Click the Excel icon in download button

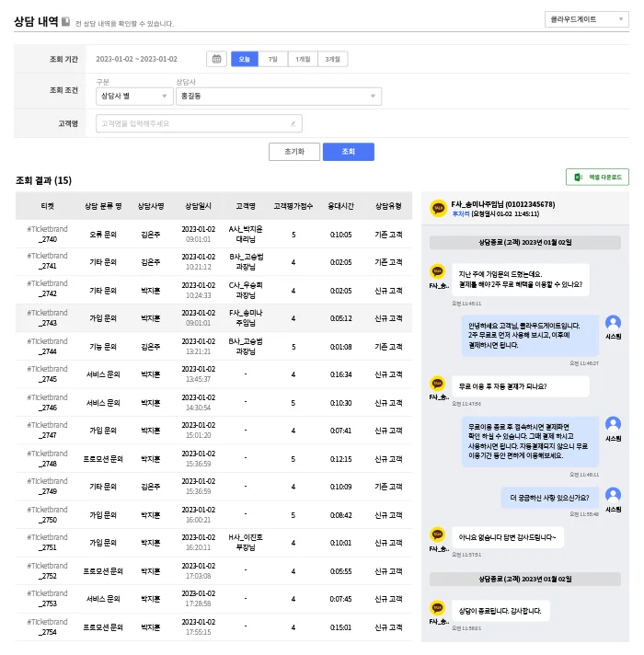tap(578, 177)
